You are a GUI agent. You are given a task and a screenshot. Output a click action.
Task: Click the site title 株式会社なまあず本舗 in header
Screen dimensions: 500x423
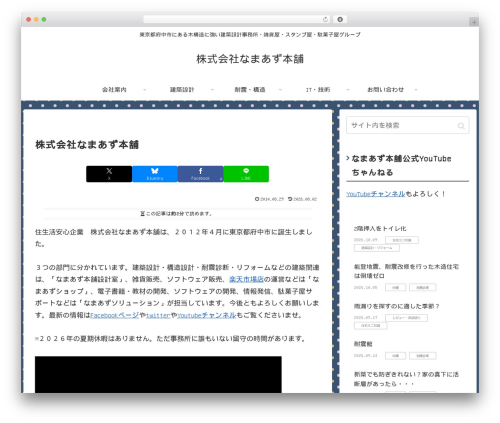click(x=250, y=59)
